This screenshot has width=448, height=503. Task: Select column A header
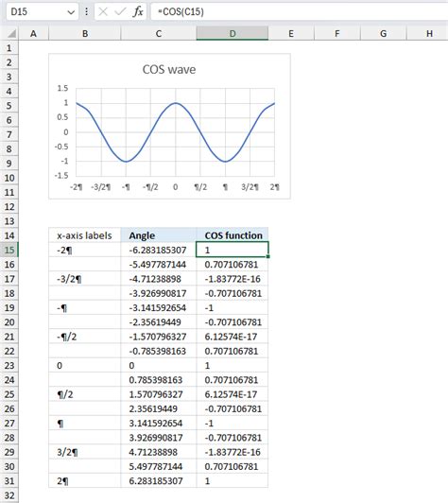[33, 33]
